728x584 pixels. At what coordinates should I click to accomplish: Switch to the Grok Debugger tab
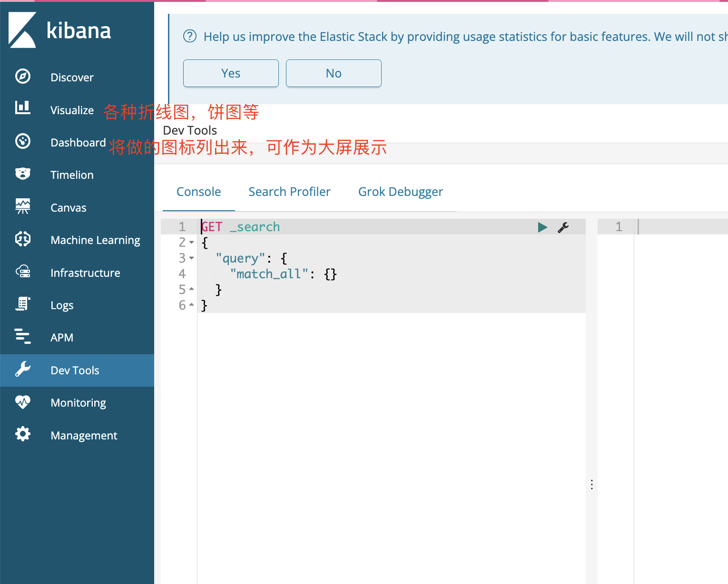pyautogui.click(x=400, y=192)
